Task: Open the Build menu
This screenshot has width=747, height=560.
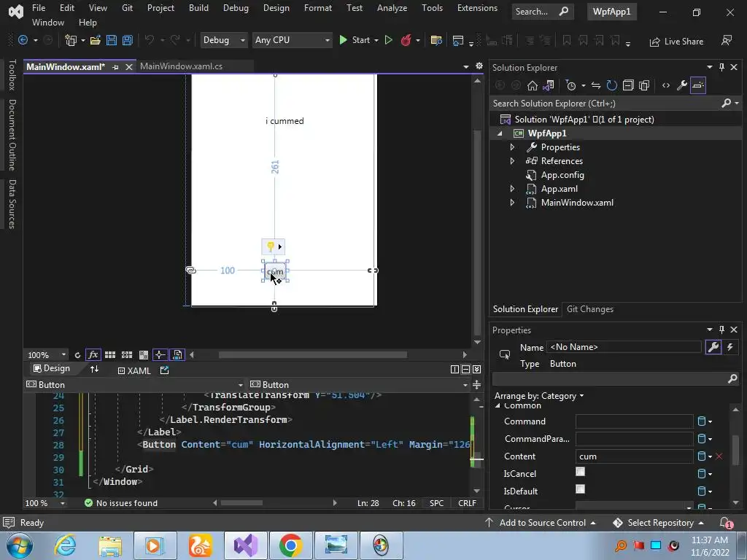Action: (x=198, y=8)
